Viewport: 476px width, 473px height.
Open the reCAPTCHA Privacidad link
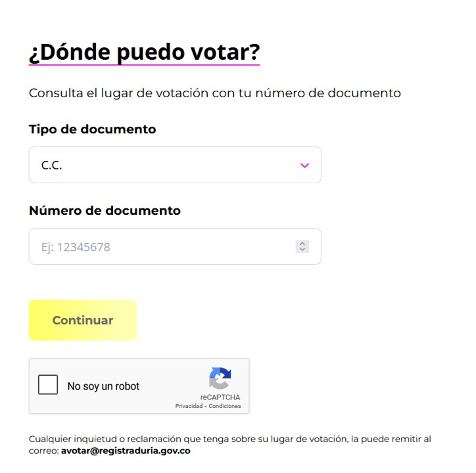(189, 406)
